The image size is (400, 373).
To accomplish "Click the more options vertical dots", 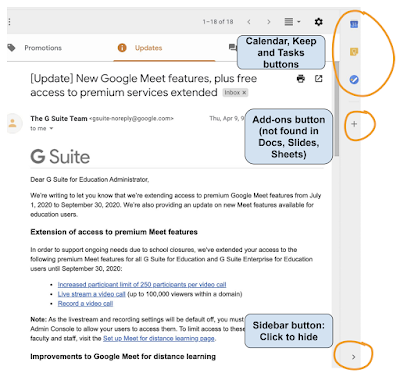I will pyautogui.click(x=9, y=22).
